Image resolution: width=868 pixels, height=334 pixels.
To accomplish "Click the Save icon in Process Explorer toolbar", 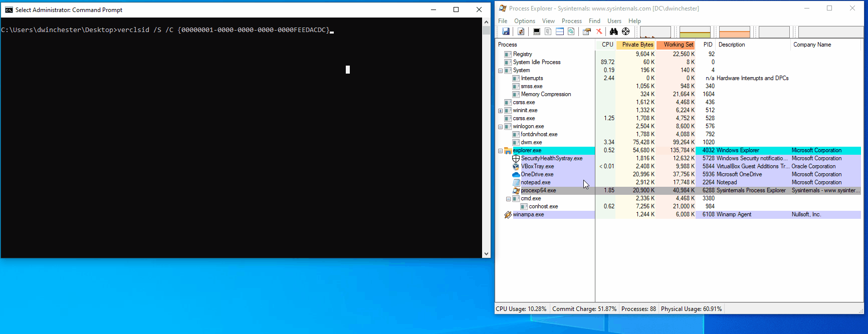I will [506, 32].
